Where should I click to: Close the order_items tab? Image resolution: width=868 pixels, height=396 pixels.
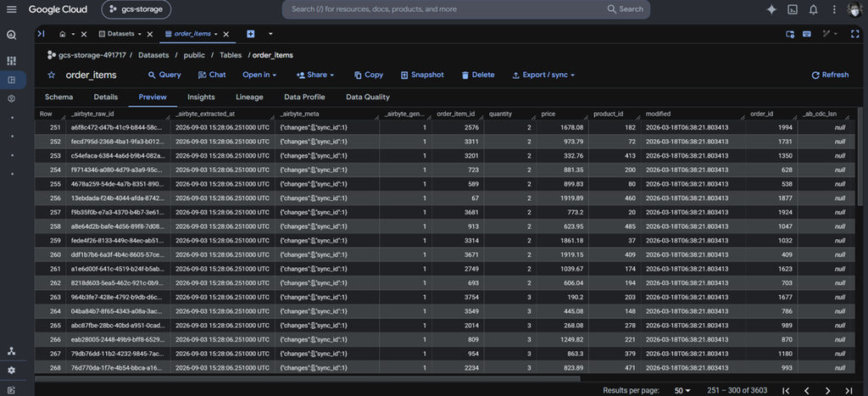(x=225, y=34)
